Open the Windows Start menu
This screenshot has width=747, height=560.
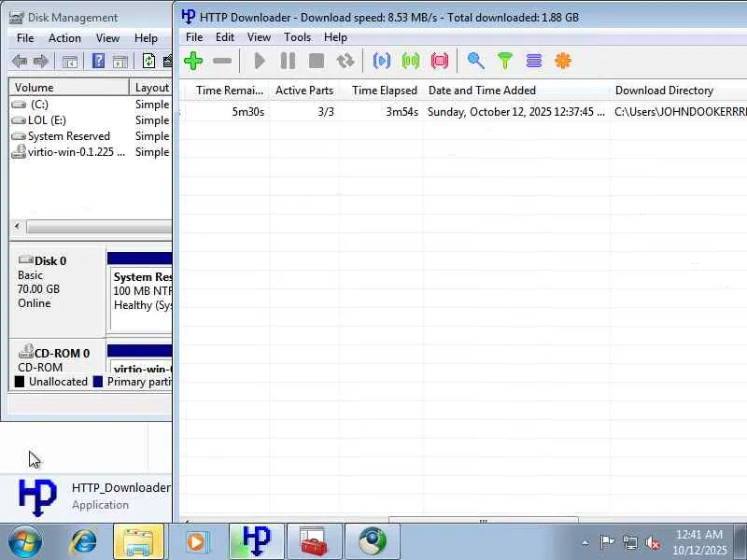24,541
